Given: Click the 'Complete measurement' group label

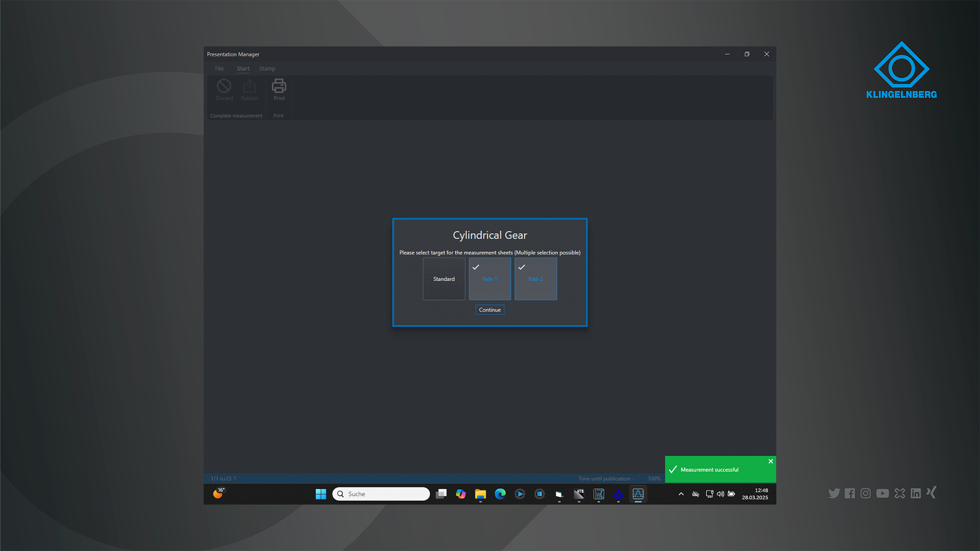Looking at the screenshot, I should 236,116.
